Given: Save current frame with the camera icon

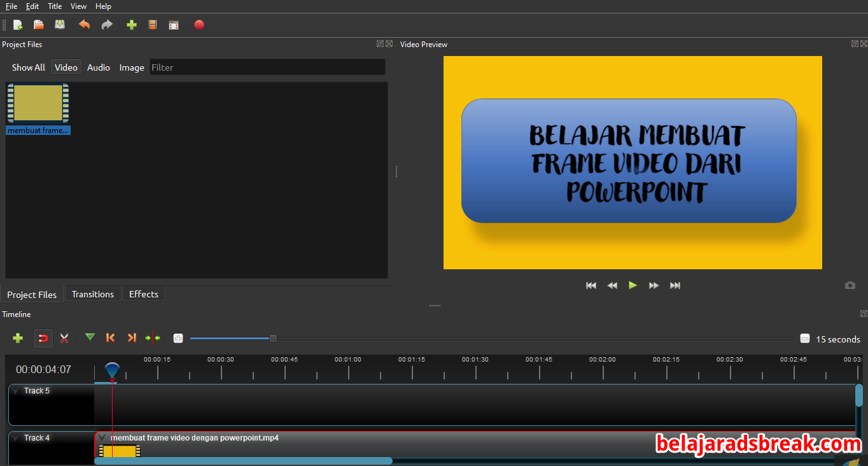Looking at the screenshot, I should click(x=850, y=285).
